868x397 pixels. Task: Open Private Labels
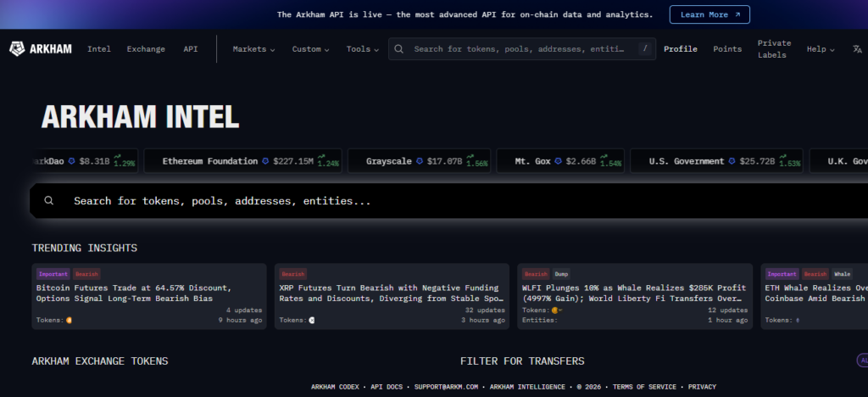[774, 48]
